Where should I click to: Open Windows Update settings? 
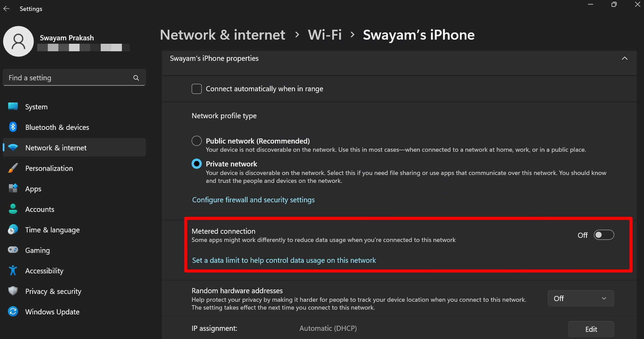[x=52, y=312]
